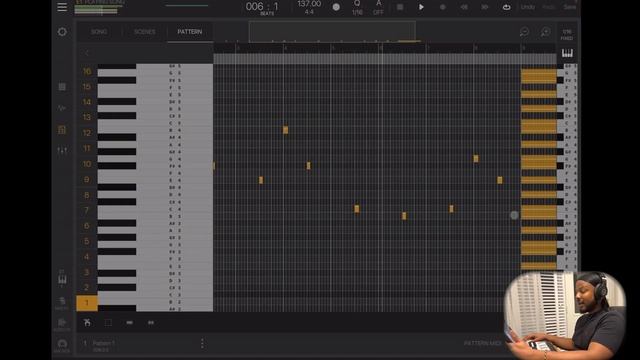Zoom in with the plus magnifier
Viewport: 640px width, 360px height.
point(545,32)
